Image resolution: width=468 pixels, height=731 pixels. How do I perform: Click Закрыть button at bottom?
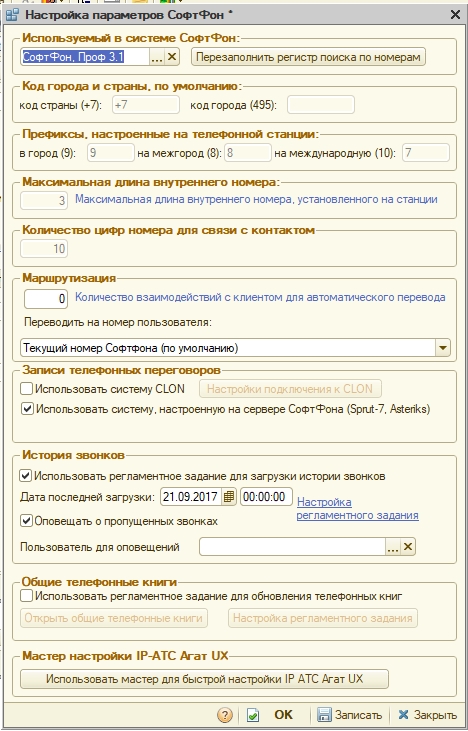point(427,715)
